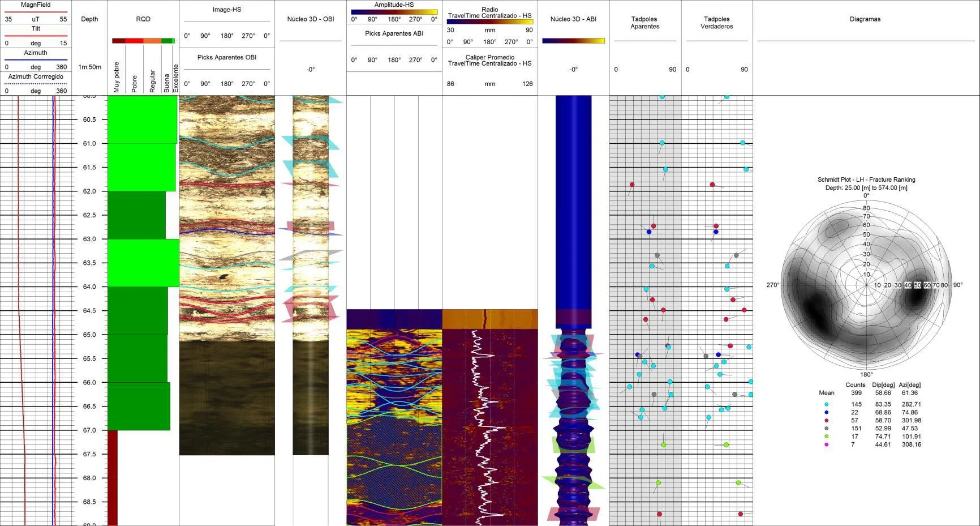Select the MagnField track header
980x526 pixels.
(36, 5)
